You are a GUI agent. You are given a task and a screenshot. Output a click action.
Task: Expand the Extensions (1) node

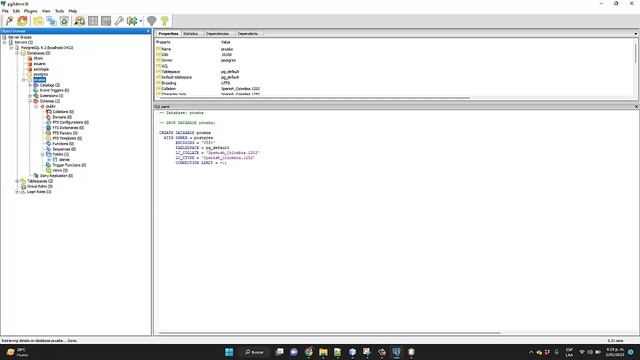point(30,96)
